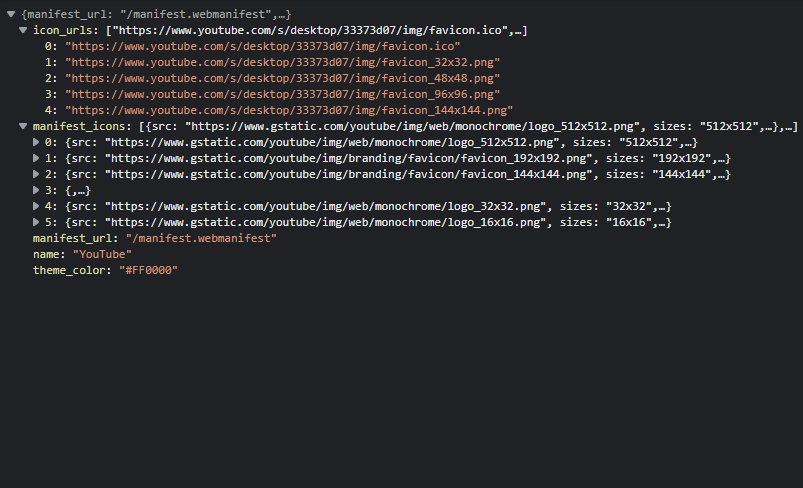Click the theme_color value "#FF0000"
The image size is (803, 488).
pyautogui.click(x=149, y=270)
